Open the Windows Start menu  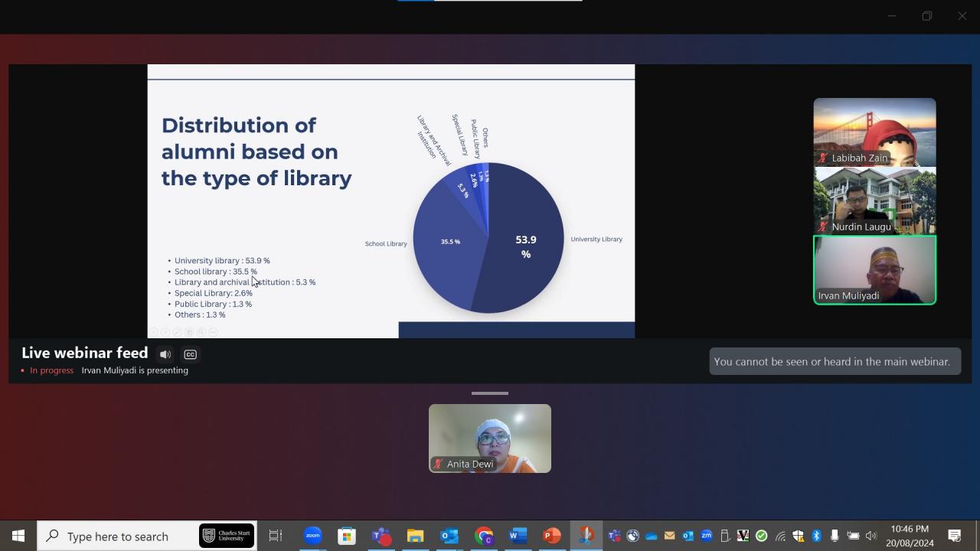tap(17, 536)
